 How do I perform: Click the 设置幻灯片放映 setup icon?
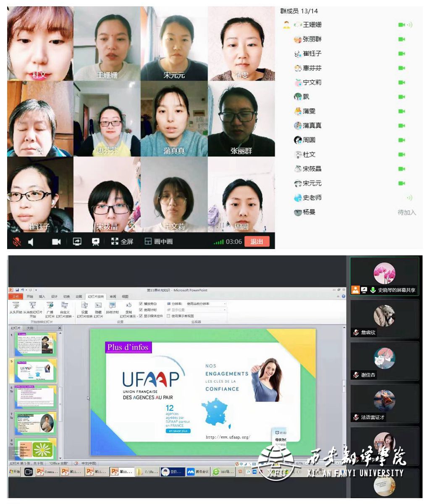[84, 306]
